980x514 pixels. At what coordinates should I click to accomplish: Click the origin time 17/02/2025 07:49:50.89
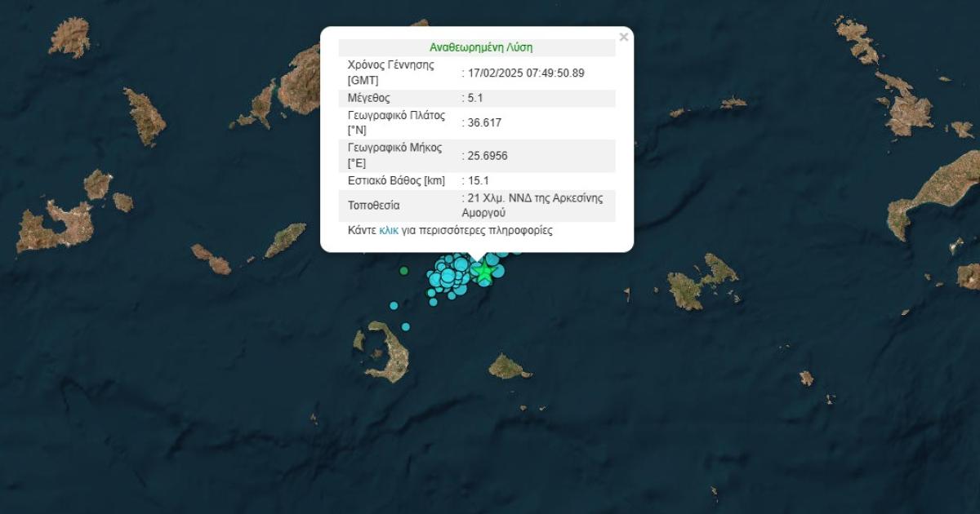click(x=525, y=73)
